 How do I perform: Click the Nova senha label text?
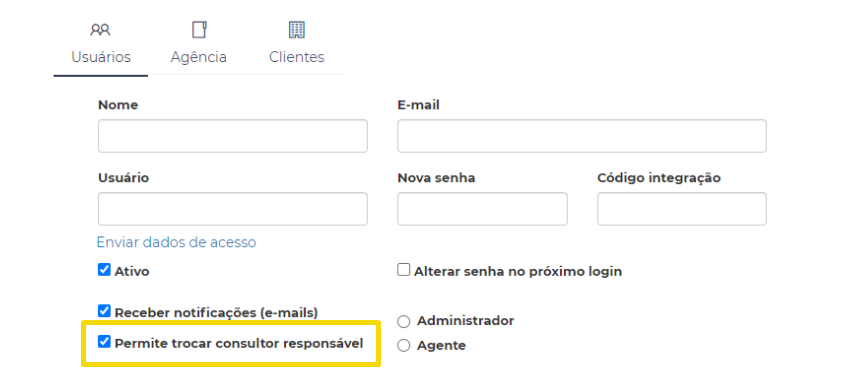coord(436,178)
